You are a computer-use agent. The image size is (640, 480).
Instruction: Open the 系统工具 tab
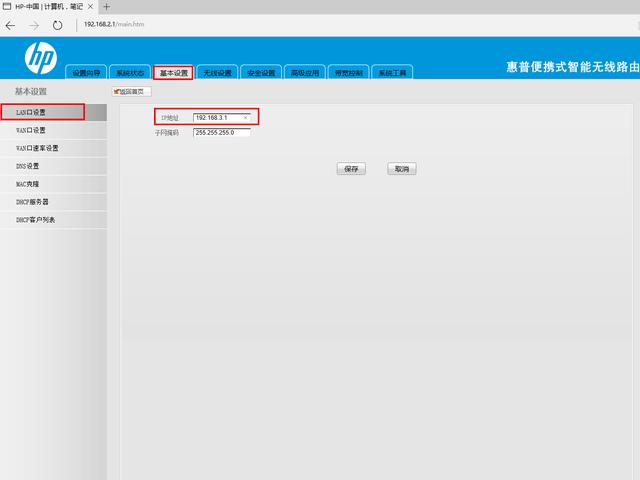391,73
